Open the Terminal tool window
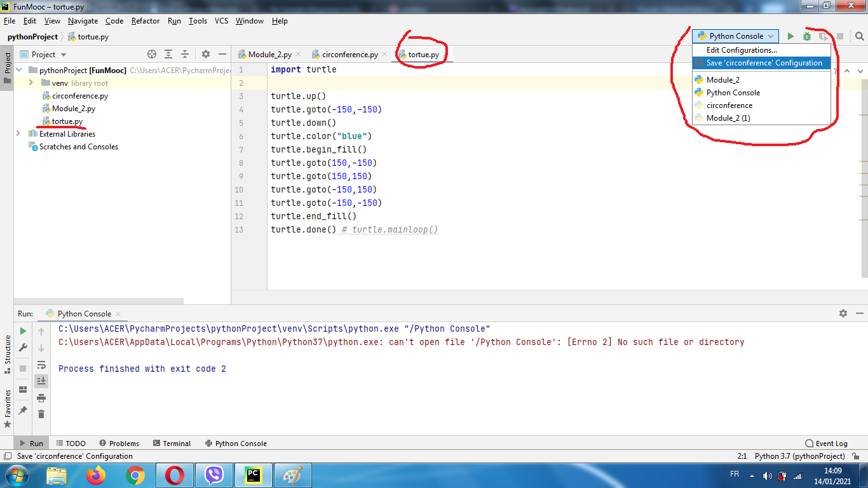The width and height of the screenshot is (868, 488). point(171,444)
